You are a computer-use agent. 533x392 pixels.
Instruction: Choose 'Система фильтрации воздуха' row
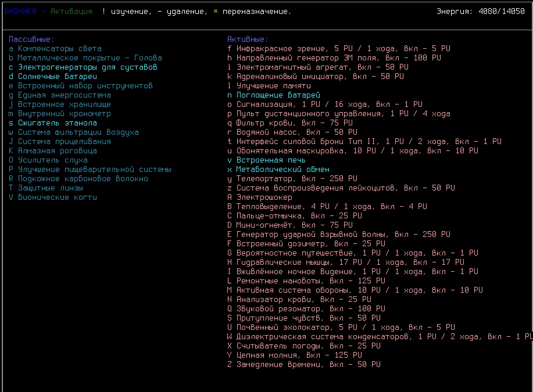click(x=74, y=132)
